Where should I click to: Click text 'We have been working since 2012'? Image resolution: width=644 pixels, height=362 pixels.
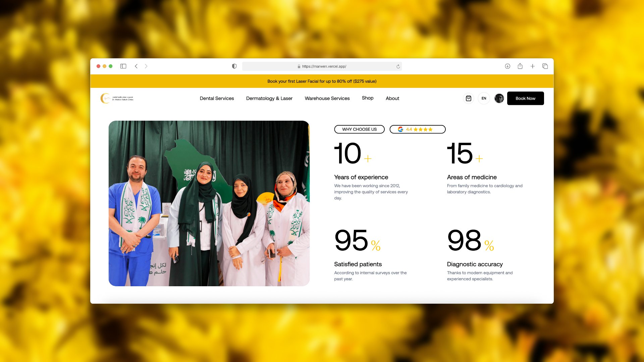(x=367, y=186)
